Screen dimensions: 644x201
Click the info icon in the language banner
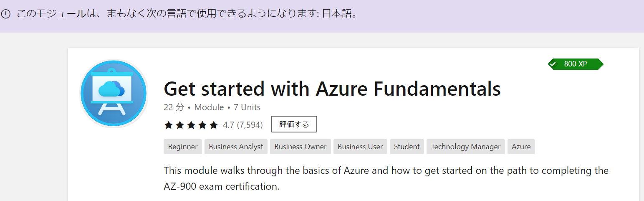pos(5,14)
